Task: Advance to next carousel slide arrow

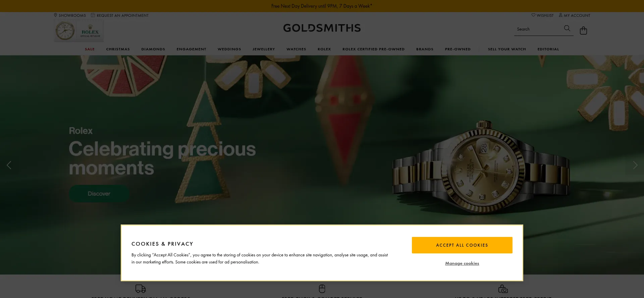Action: pyautogui.click(x=635, y=165)
